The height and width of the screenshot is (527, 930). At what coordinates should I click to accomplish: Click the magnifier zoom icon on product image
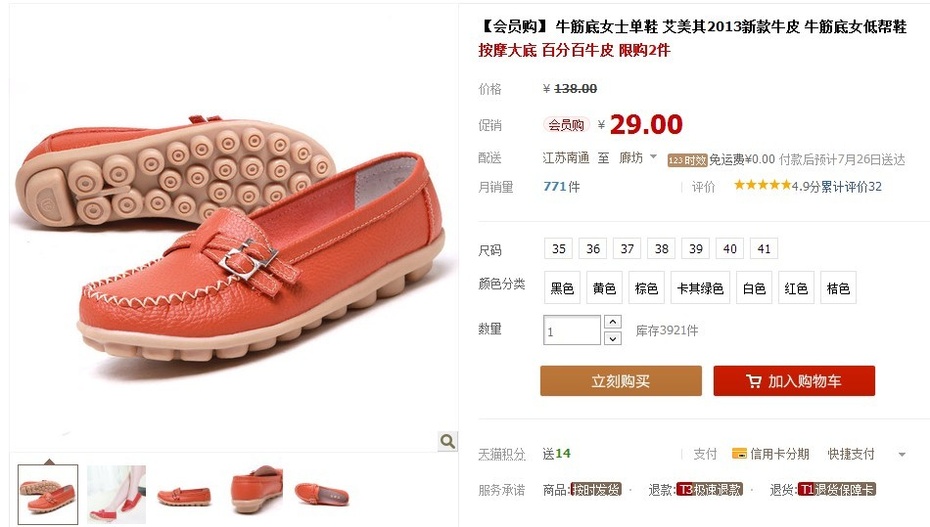click(x=448, y=441)
